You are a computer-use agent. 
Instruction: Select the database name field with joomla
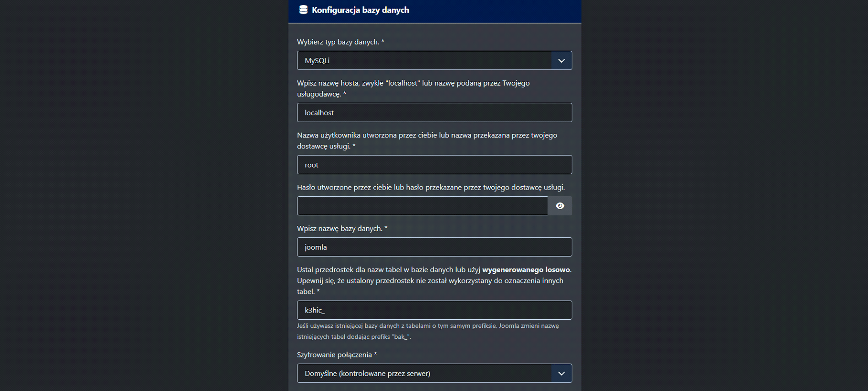tap(434, 247)
